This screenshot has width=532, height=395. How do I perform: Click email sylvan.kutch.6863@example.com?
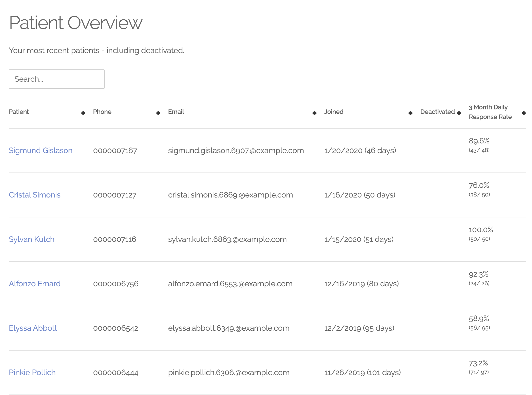227,240
